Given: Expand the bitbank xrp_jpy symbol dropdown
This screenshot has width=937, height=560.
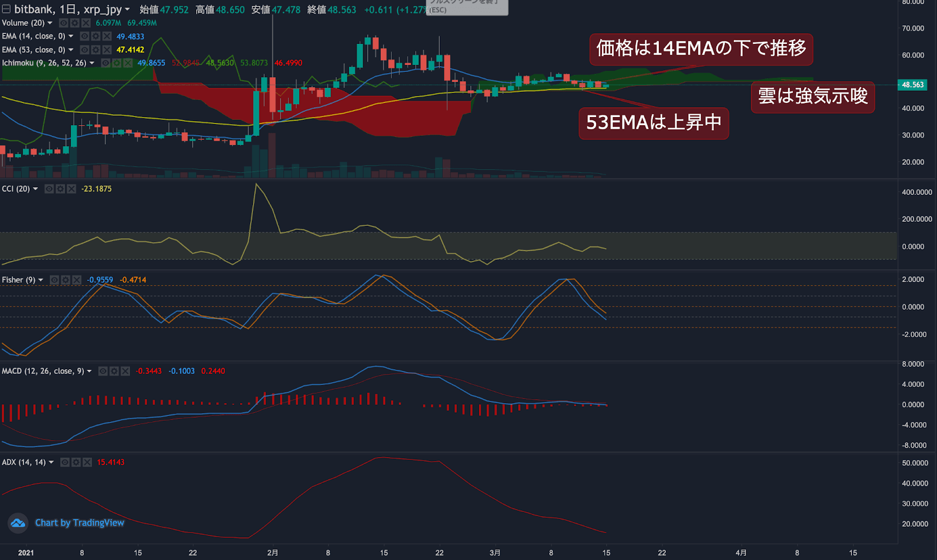Looking at the screenshot, I should pos(127,9).
